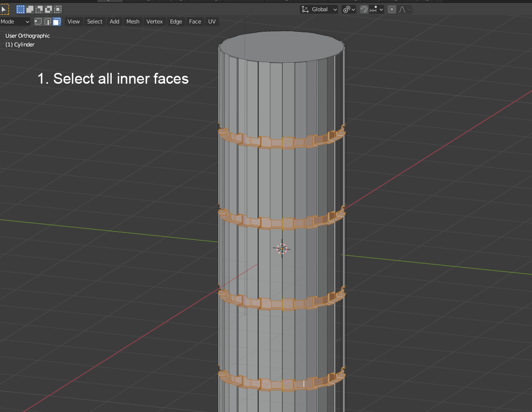Switch to face select mode

tap(57, 22)
